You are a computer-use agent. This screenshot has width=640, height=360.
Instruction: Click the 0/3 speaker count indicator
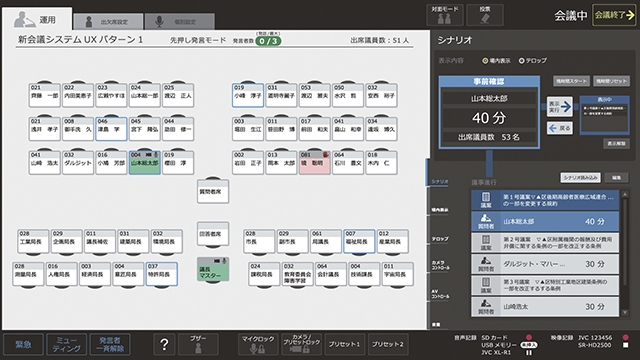pos(268,41)
